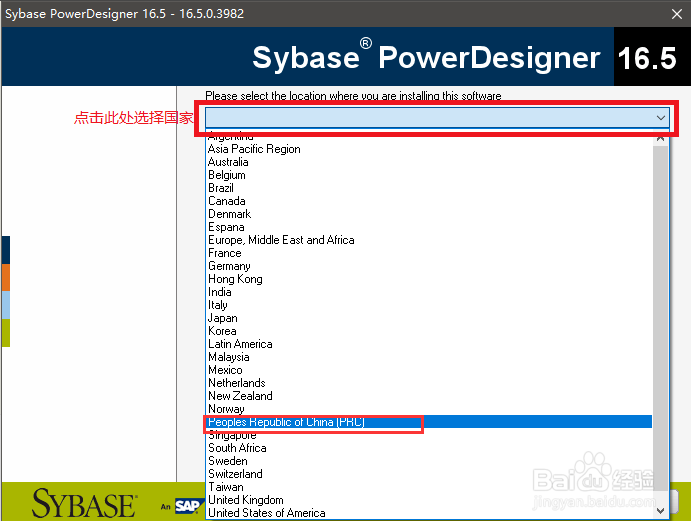Choose Denmark in the dropdown
691x521 pixels.
point(430,214)
